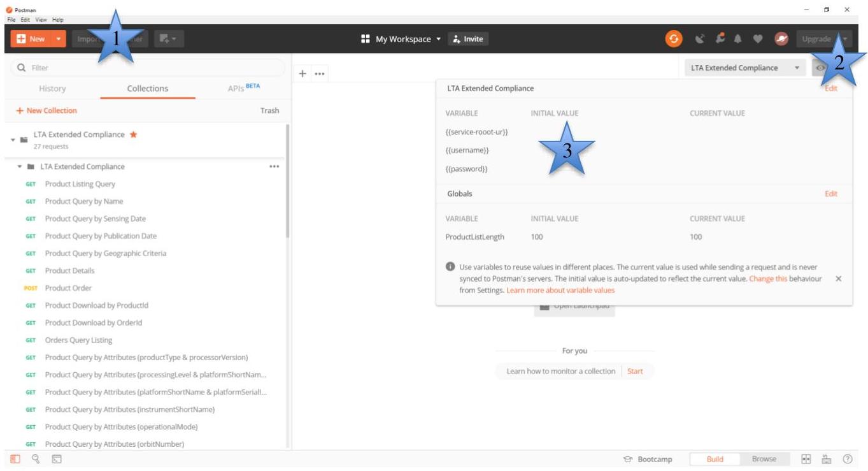The height and width of the screenshot is (471, 868).
Task: Open Find and Replace magnifier icon
Action: [36, 458]
